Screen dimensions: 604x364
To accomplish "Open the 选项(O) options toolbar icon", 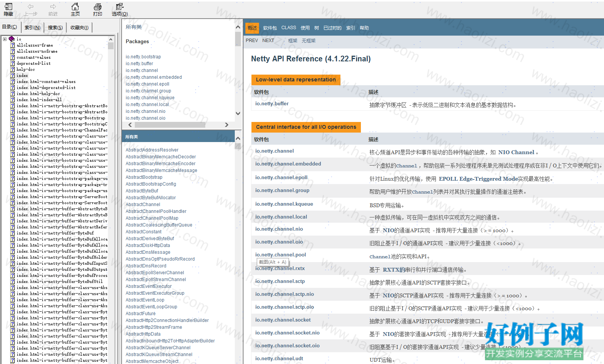I will point(120,9).
